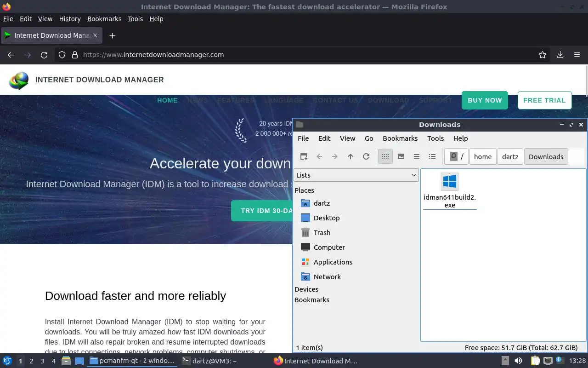Open file manager View menu
This screenshot has width=588, height=368.
pyautogui.click(x=348, y=138)
